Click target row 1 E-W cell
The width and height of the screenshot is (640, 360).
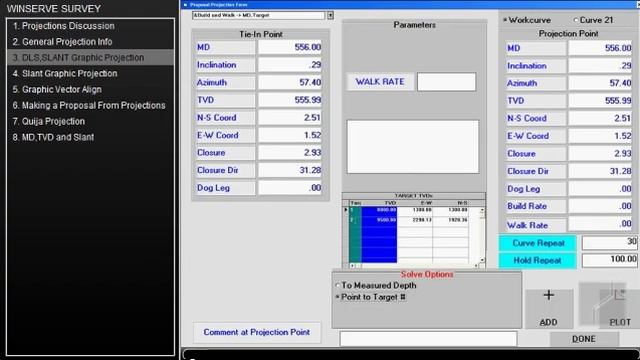pyautogui.click(x=415, y=210)
